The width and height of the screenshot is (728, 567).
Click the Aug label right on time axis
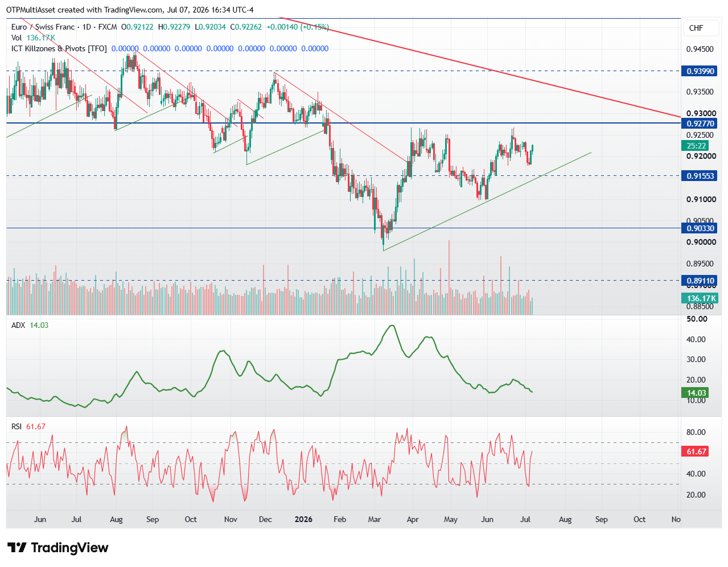tap(565, 519)
